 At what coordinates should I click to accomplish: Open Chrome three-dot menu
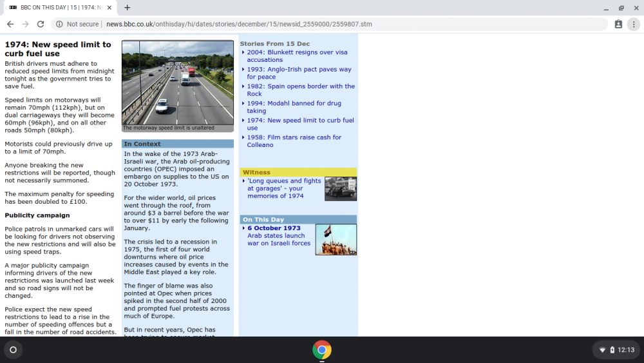633,25
